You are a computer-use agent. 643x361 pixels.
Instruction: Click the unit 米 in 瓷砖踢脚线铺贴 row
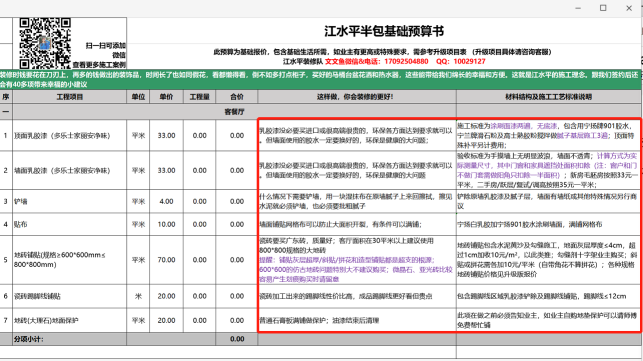138,296
